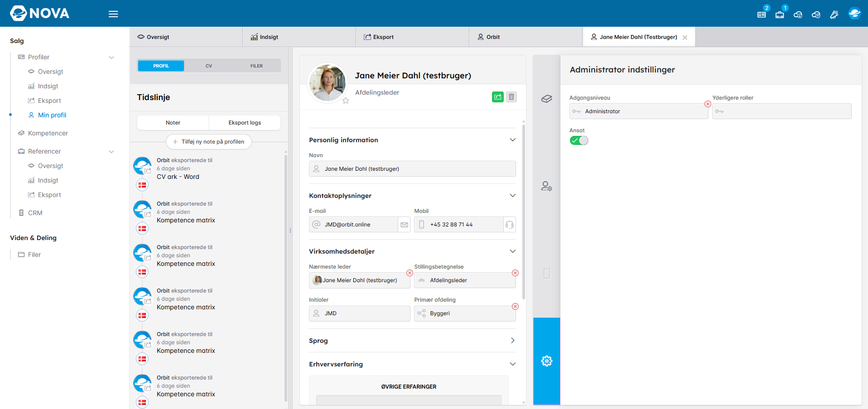Open the Orbit tab

pos(526,37)
